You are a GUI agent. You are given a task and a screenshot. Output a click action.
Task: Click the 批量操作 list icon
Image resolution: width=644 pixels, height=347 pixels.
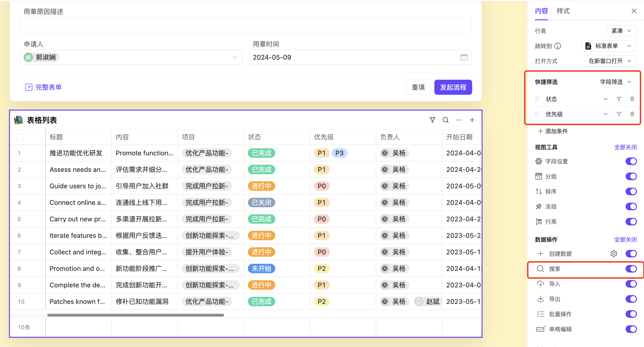point(541,314)
